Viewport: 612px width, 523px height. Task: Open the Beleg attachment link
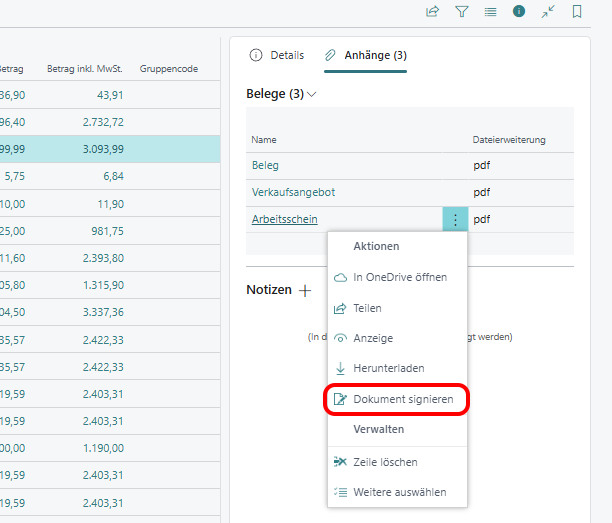point(265,165)
